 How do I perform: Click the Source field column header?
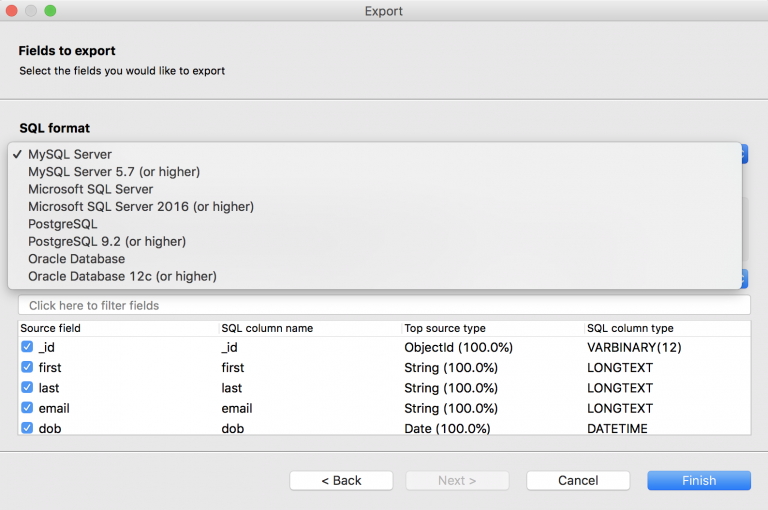[50, 328]
